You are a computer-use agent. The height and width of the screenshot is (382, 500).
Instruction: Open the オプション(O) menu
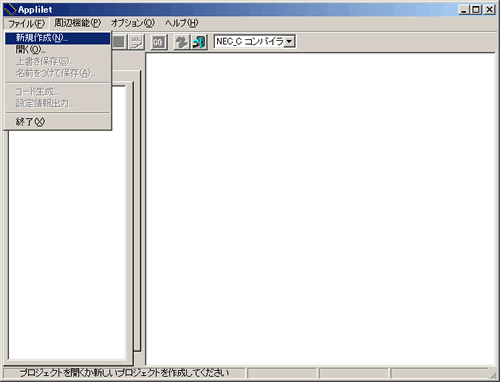coord(133,23)
